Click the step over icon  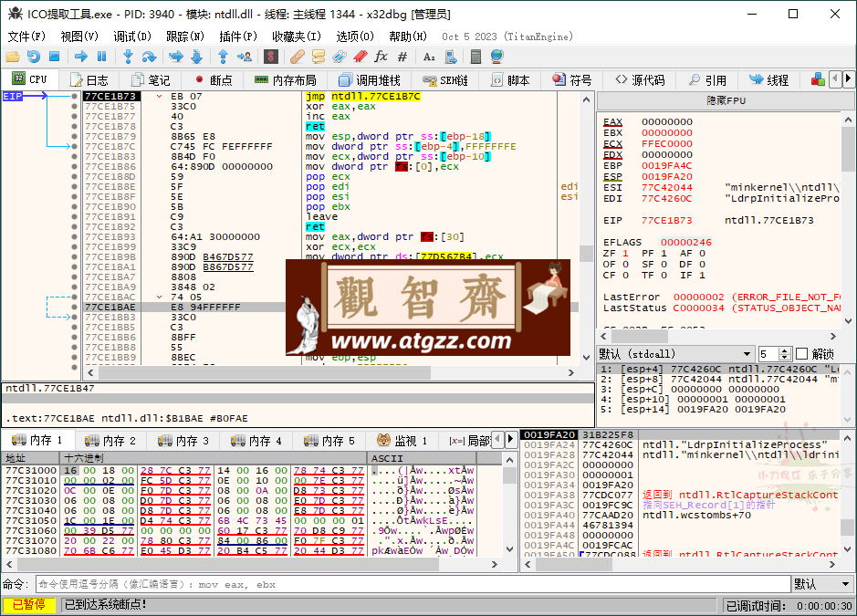[x=149, y=57]
